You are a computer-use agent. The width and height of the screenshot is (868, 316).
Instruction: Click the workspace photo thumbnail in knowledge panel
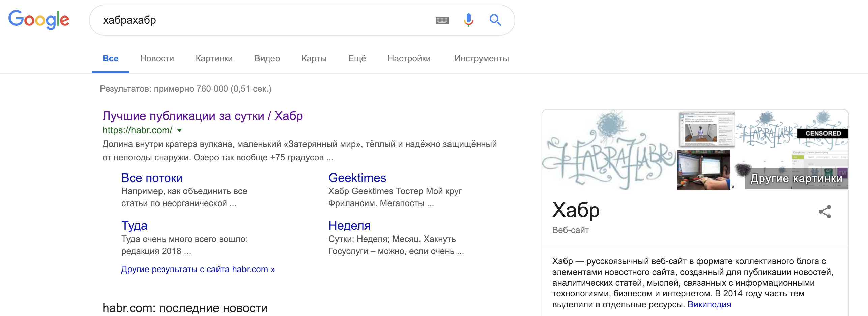703,170
